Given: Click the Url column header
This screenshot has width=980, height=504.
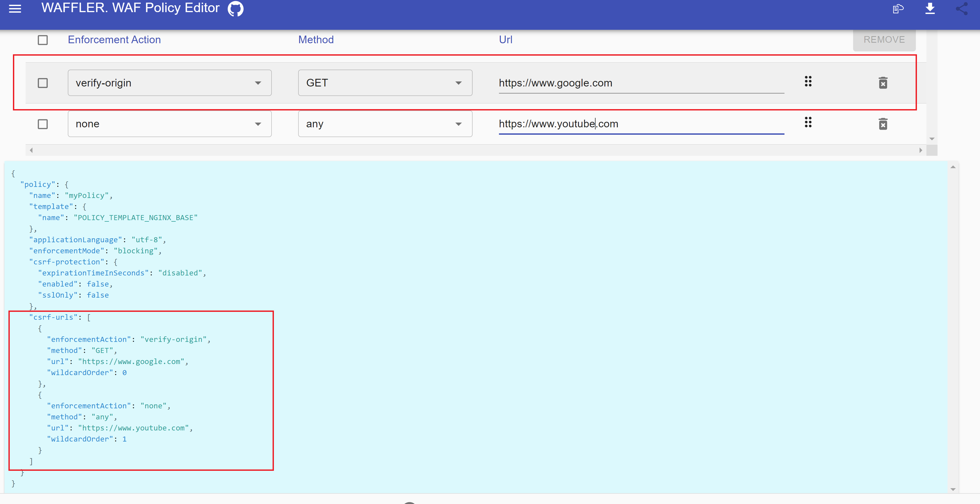Looking at the screenshot, I should tap(506, 40).
